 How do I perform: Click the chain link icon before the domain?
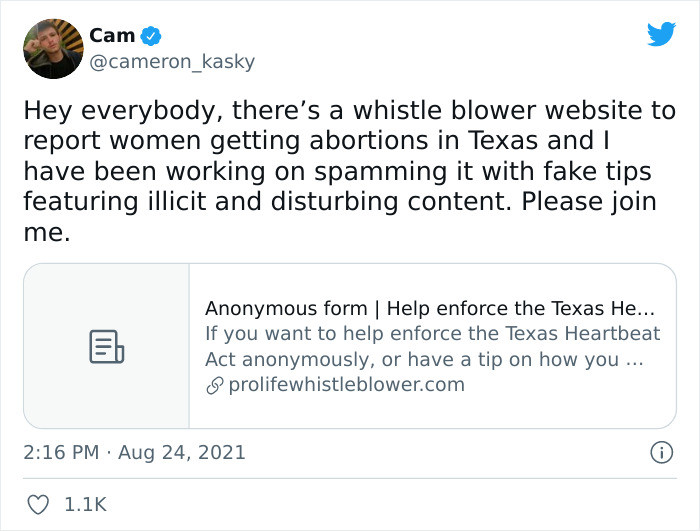tap(215, 385)
